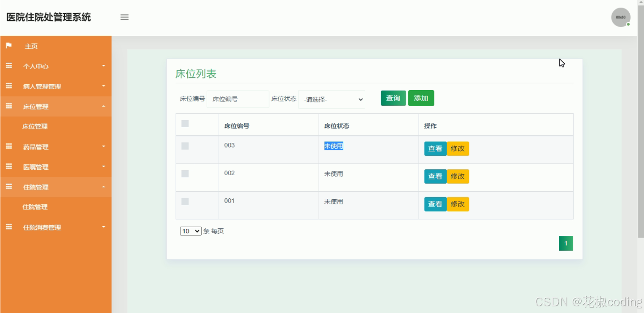Click the grid icon beside 床位管理

coord(8,107)
